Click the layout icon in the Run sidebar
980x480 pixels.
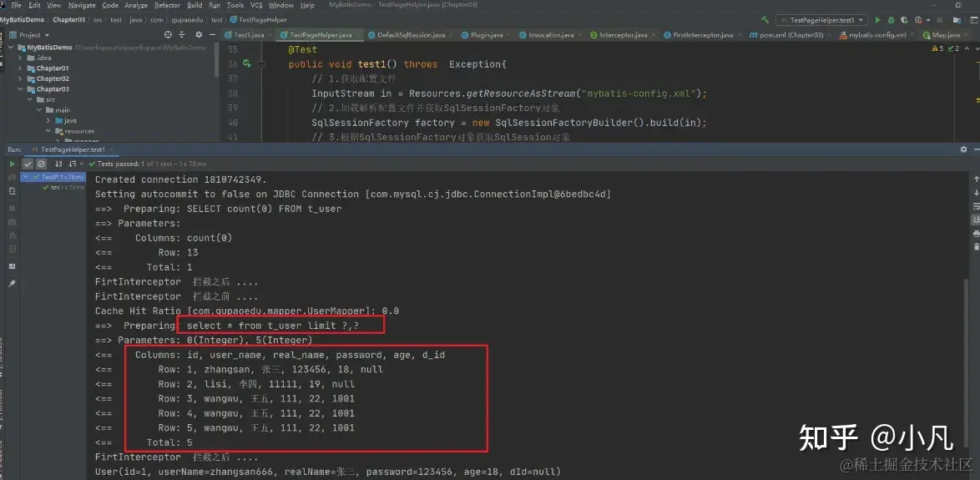point(12,265)
